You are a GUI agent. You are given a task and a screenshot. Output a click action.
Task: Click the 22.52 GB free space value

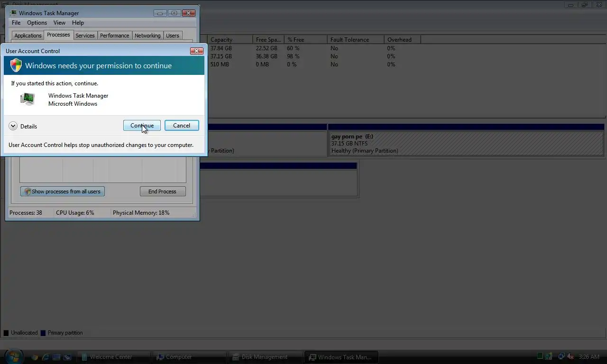[x=267, y=48]
